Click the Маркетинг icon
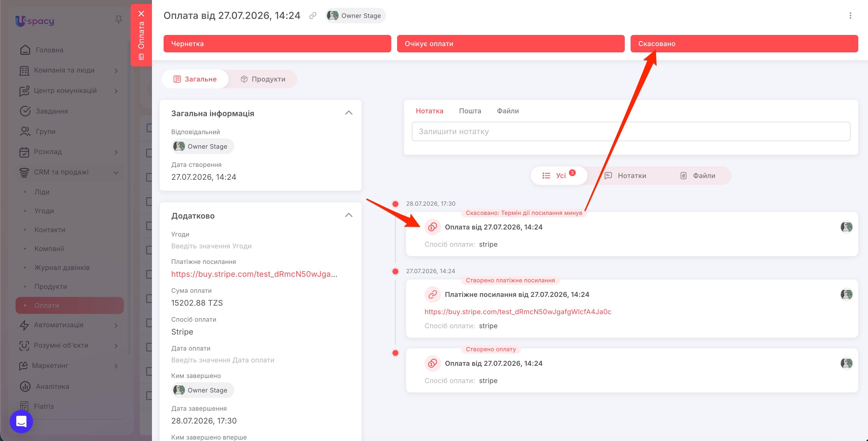 click(x=23, y=366)
